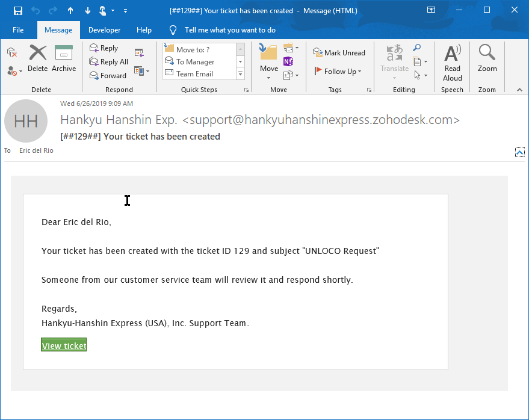Collapse the ribbon

519,90
